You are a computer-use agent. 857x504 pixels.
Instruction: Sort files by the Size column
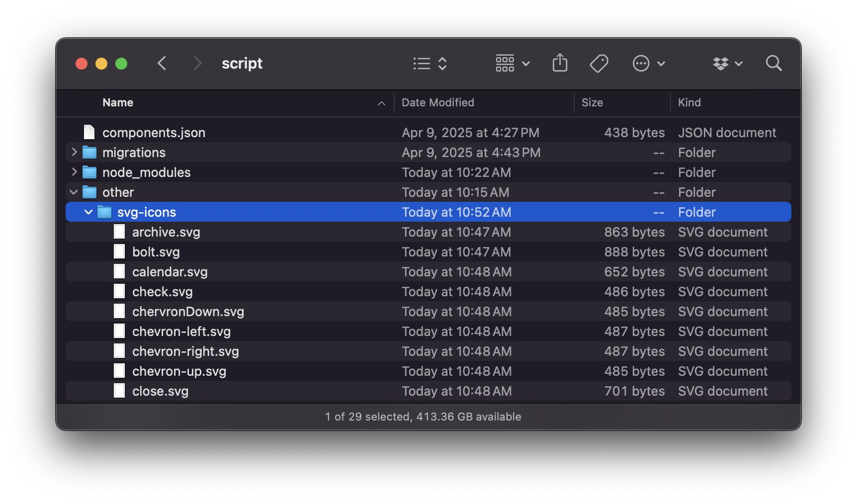coord(592,102)
